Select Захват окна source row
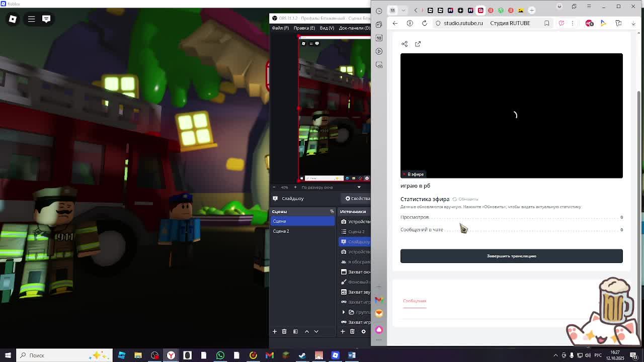The image size is (644, 362). point(355,272)
